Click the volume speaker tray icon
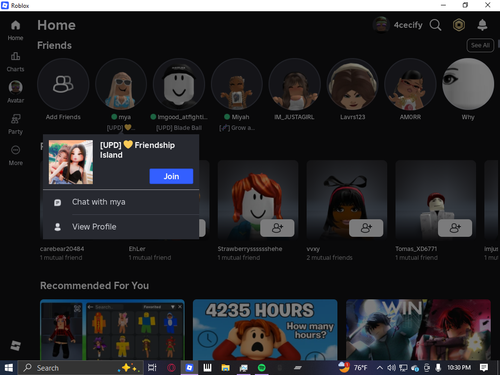Image resolution: width=500 pixels, height=375 pixels. click(x=391, y=368)
